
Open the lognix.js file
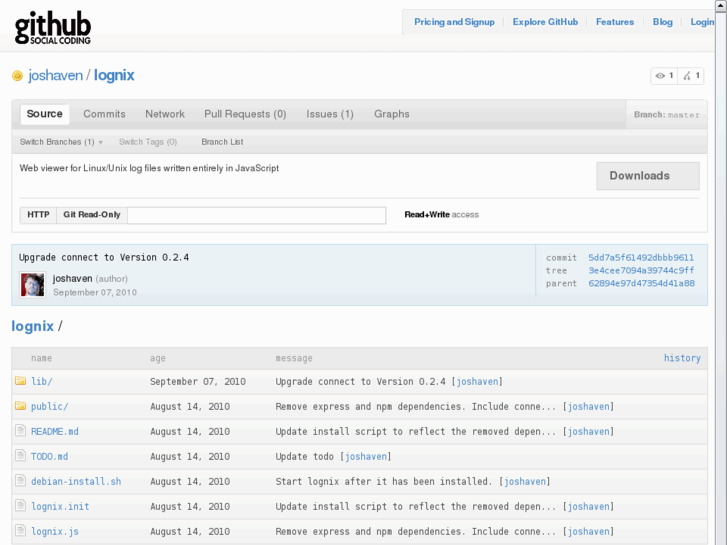(x=55, y=532)
